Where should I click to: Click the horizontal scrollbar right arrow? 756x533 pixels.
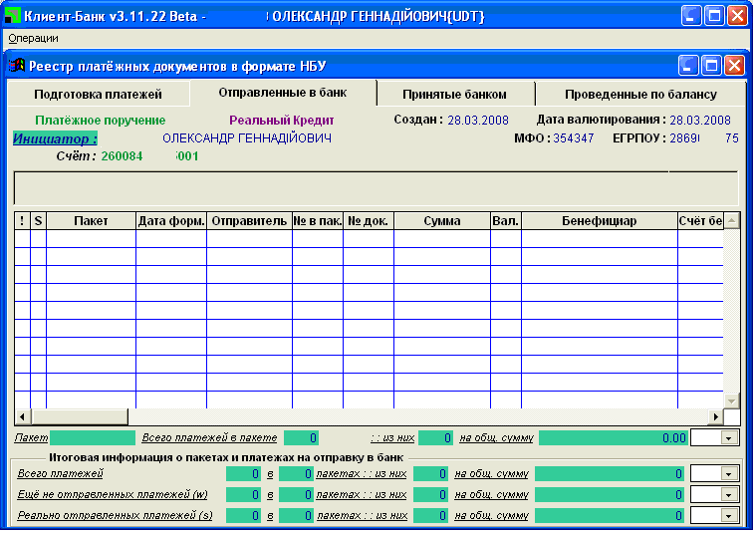(714, 416)
